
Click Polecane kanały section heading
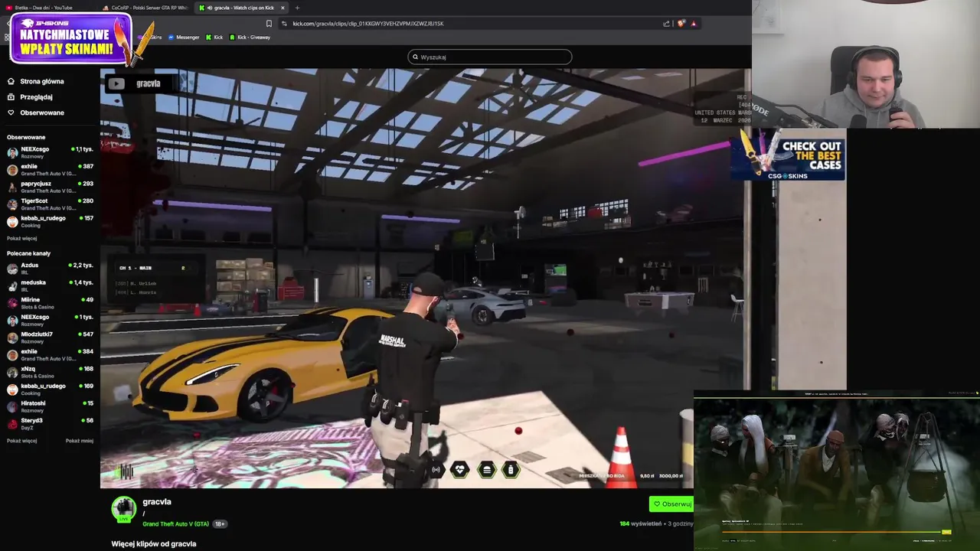tap(28, 253)
